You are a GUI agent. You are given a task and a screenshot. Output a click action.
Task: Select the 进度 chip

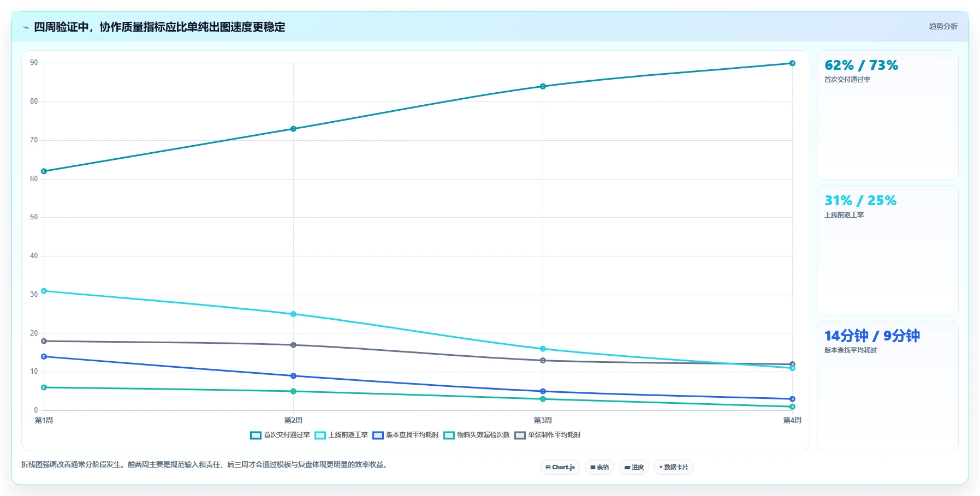point(634,467)
